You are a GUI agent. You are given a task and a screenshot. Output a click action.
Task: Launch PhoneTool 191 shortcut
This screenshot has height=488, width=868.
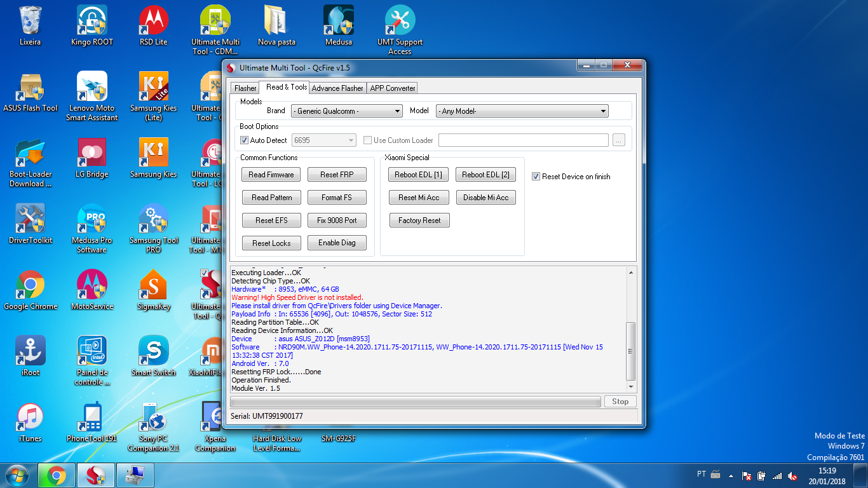click(92, 423)
